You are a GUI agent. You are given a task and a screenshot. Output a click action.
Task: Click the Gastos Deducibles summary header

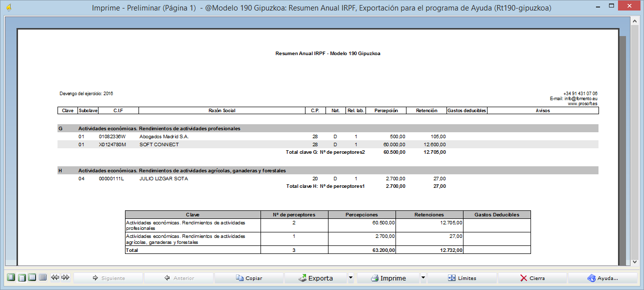(496, 214)
